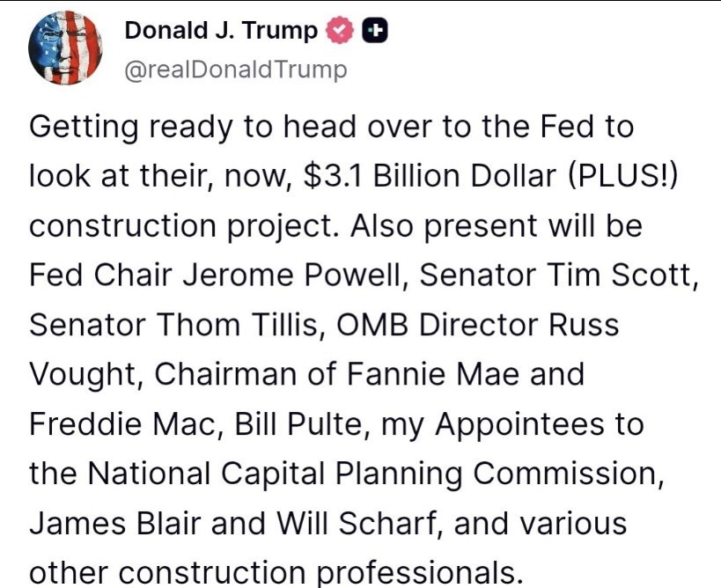The width and height of the screenshot is (721, 588).
Task: Open the Donald J. Trump display name
Action: point(221,31)
